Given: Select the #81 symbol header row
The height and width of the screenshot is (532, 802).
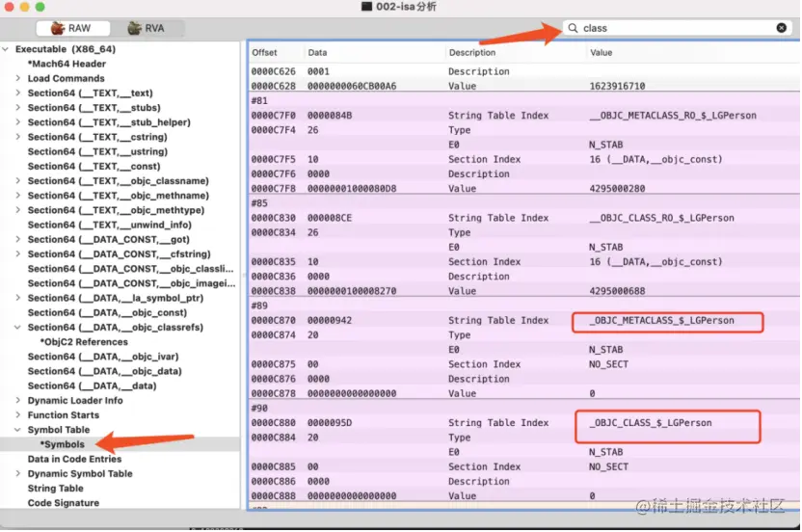Looking at the screenshot, I should (x=523, y=101).
